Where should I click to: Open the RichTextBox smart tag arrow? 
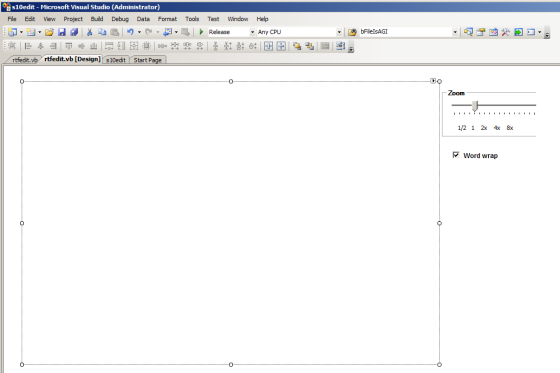pos(433,81)
